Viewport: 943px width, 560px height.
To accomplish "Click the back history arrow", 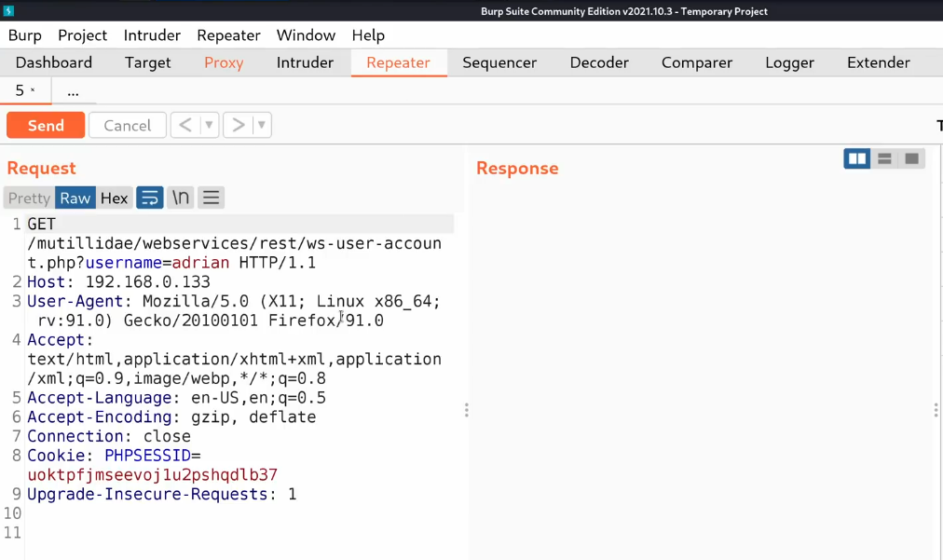I will click(x=184, y=125).
